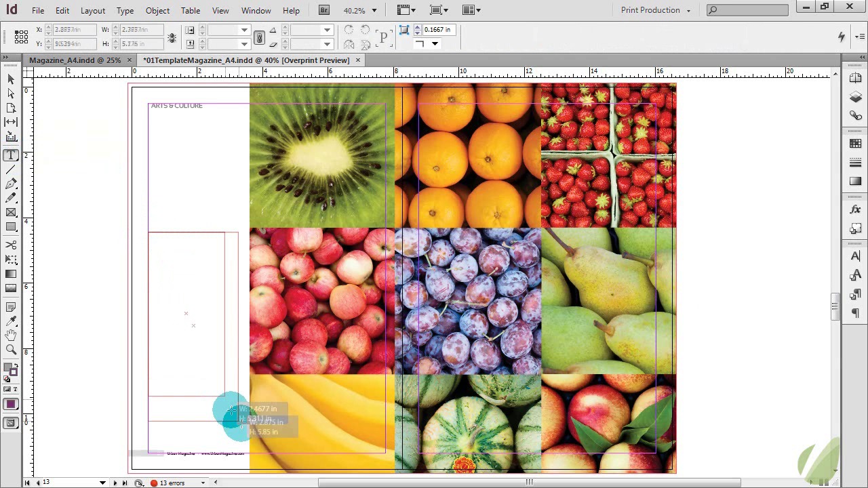868x488 pixels.
Task: Select the Scissors tool
Action: (11, 245)
